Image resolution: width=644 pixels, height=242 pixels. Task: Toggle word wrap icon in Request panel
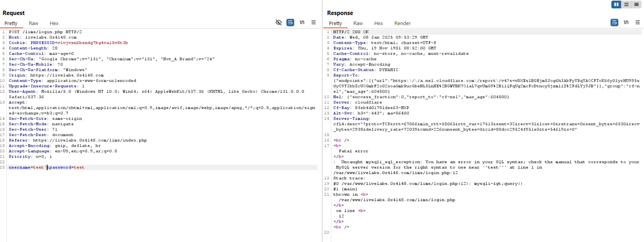click(x=290, y=22)
